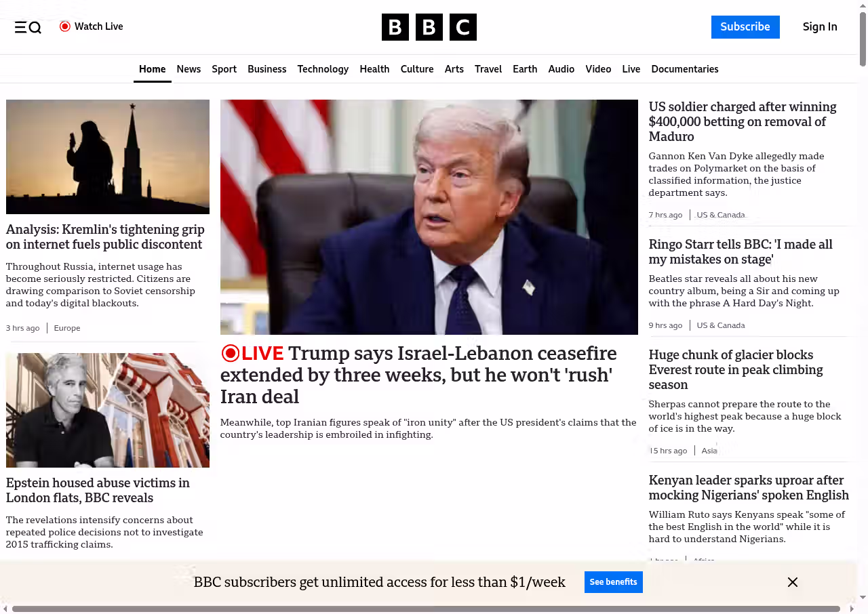Click the BBC logo
This screenshot has height=614, width=868.
point(429,27)
